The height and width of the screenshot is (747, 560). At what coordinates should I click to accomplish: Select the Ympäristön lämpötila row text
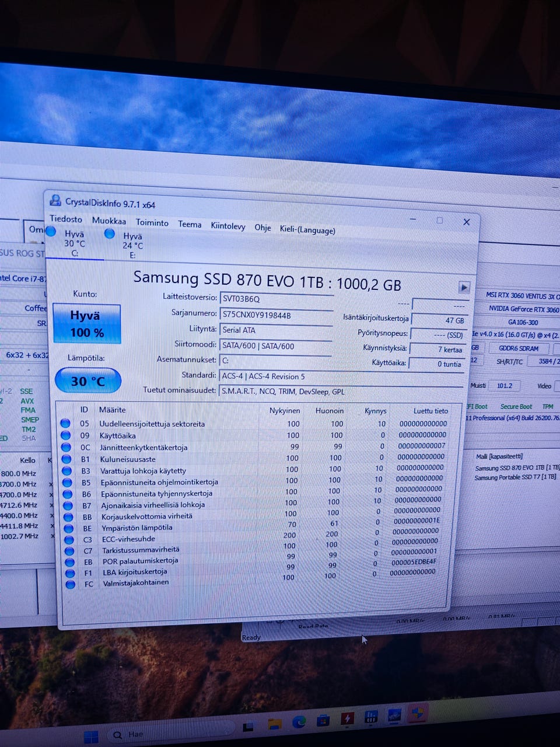[x=137, y=528]
